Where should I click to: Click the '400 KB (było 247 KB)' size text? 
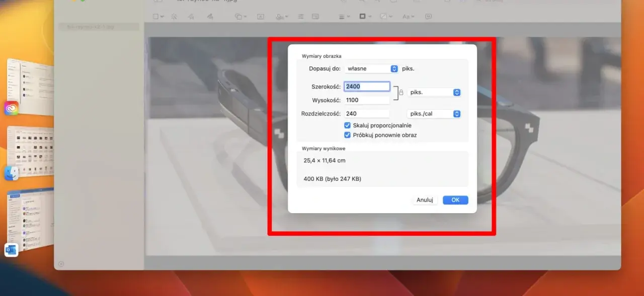(332, 179)
